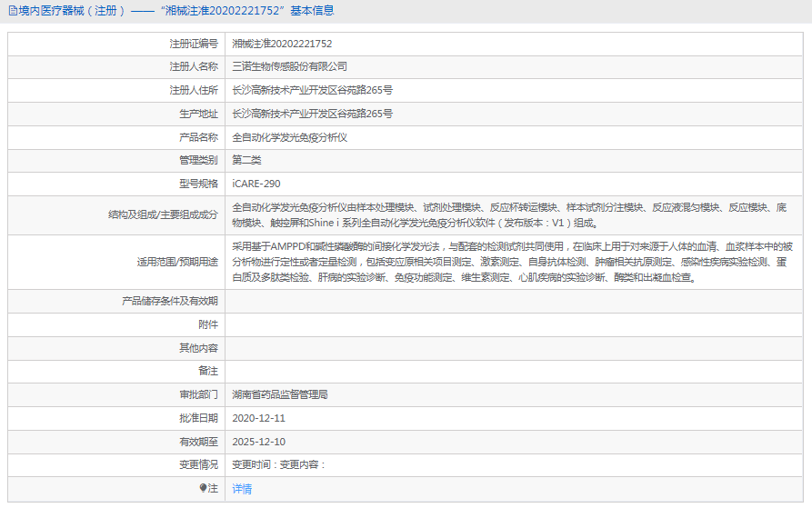Click the 有效期至 label

tap(198, 442)
